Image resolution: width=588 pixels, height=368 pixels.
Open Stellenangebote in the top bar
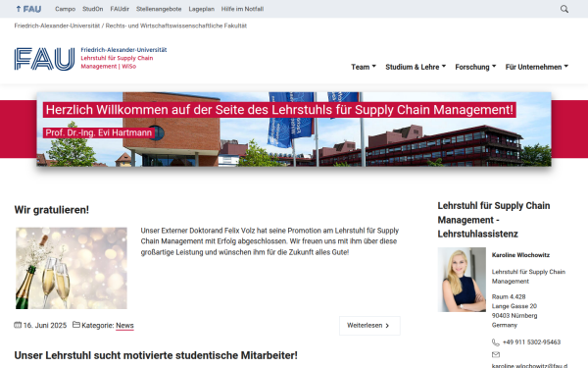pos(159,9)
